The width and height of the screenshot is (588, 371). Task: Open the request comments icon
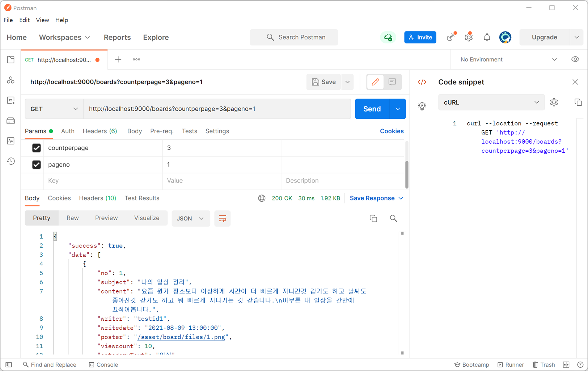tap(392, 82)
